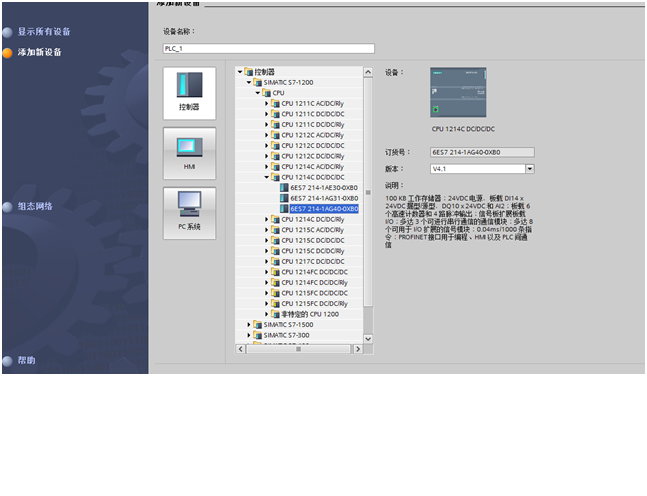
Task: Select order number 6ES7 214-1AG40-0XB0
Action: 324,209
